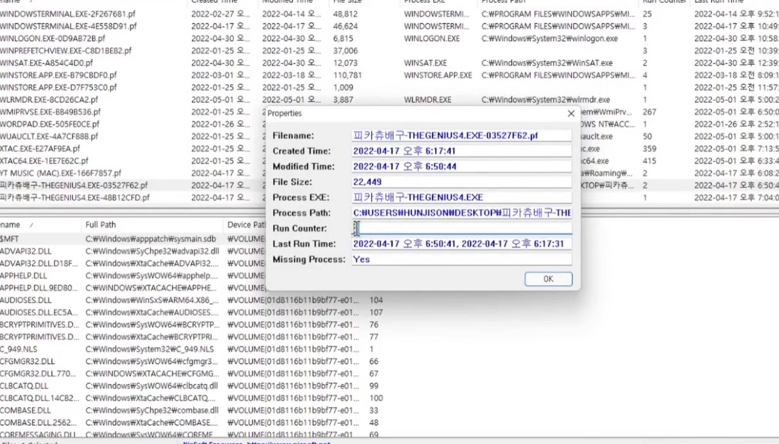The image size is (779, 444).
Task: Click C:\Windows\System32\winlogon.exe process path
Action: (x=549, y=38)
